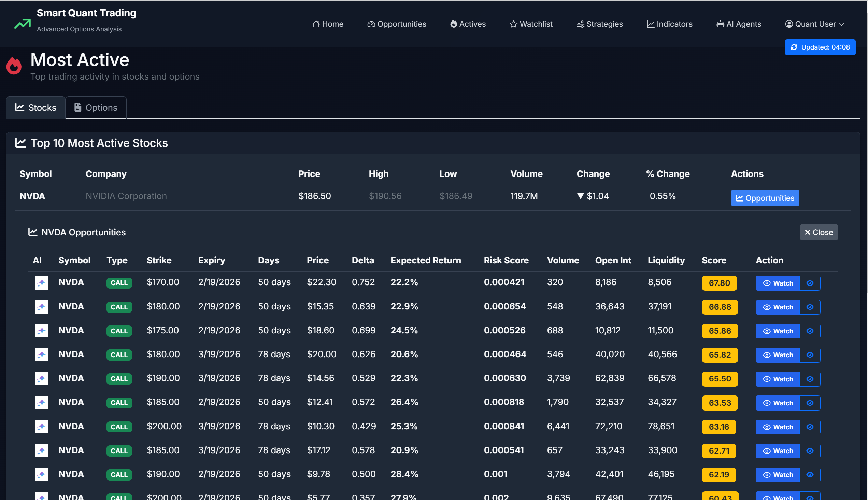This screenshot has height=500, width=868.
Task: Toggle the eye button beside Watch on the $170.00 strike row
Action: [x=809, y=283]
